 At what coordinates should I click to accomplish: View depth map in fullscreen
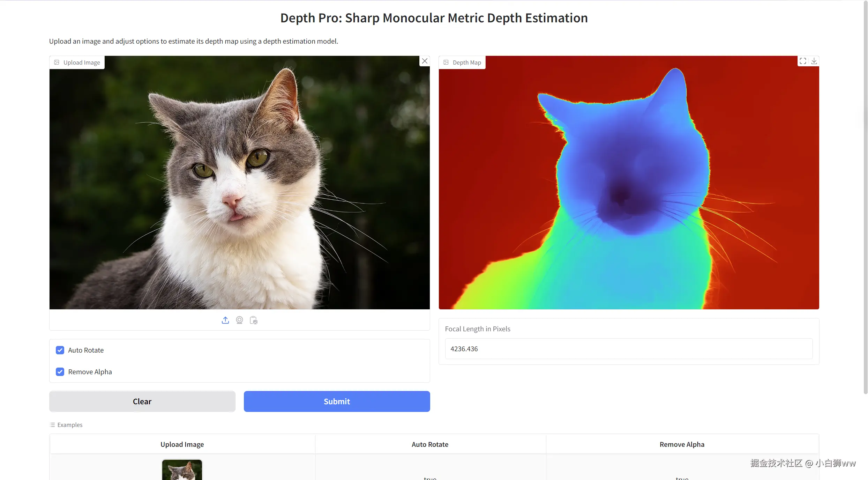tap(803, 61)
